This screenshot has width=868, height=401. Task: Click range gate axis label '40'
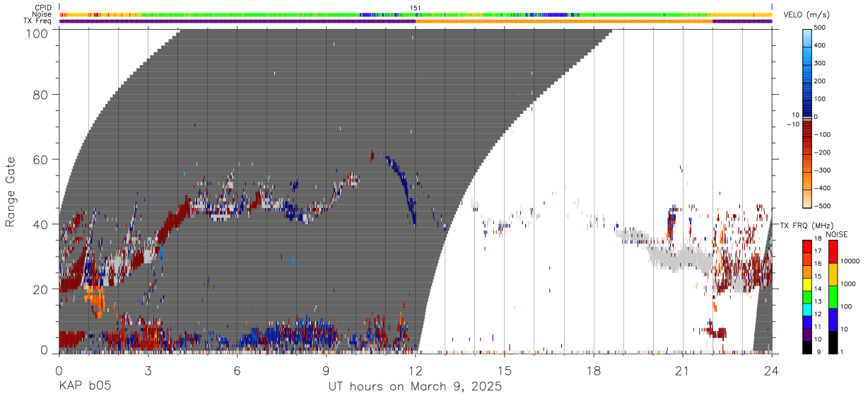pyautogui.click(x=42, y=224)
